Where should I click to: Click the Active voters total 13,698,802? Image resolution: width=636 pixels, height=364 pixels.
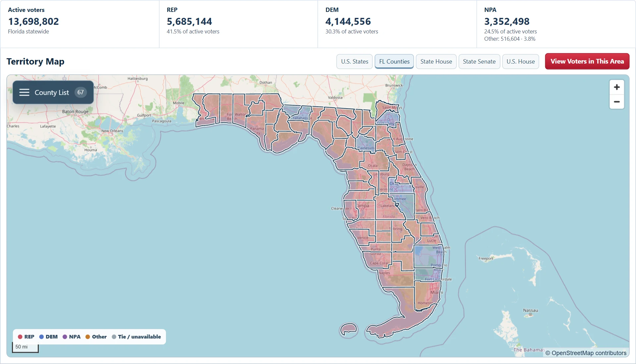point(33,22)
